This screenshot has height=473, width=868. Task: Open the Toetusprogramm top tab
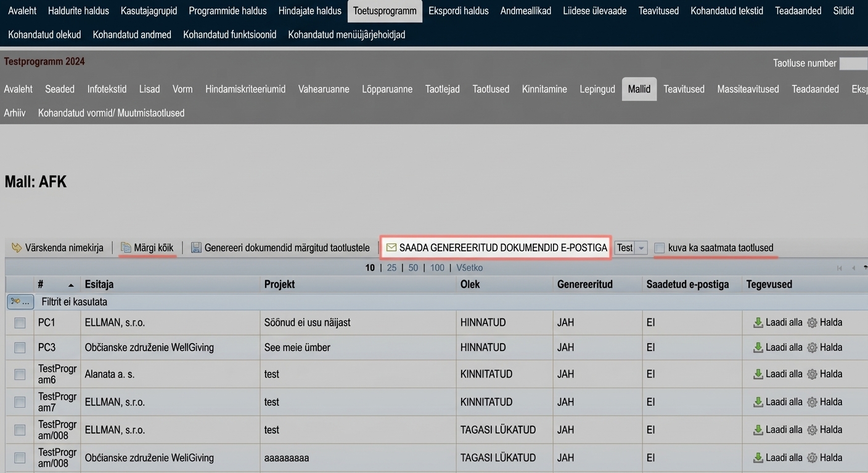[x=385, y=10]
